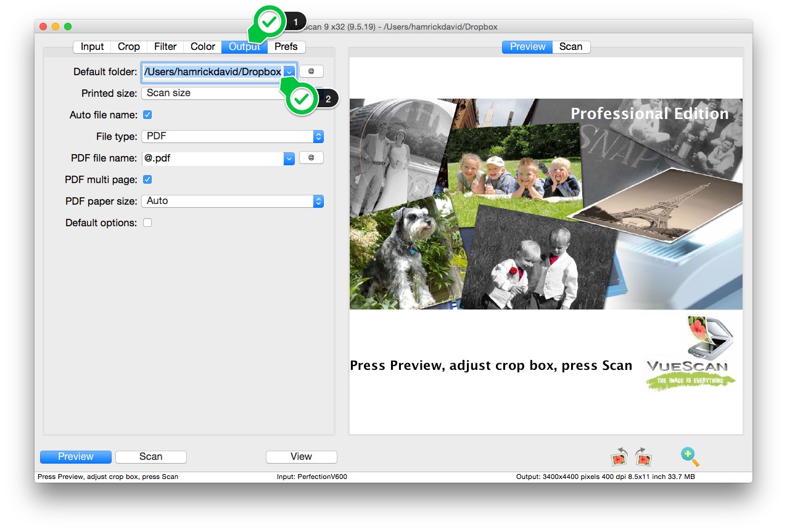
Task: Uncheck the Auto file name checkbox
Action: (147, 115)
